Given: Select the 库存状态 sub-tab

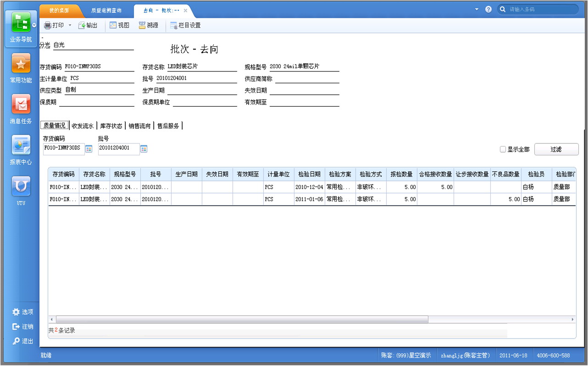Looking at the screenshot, I should [x=111, y=126].
